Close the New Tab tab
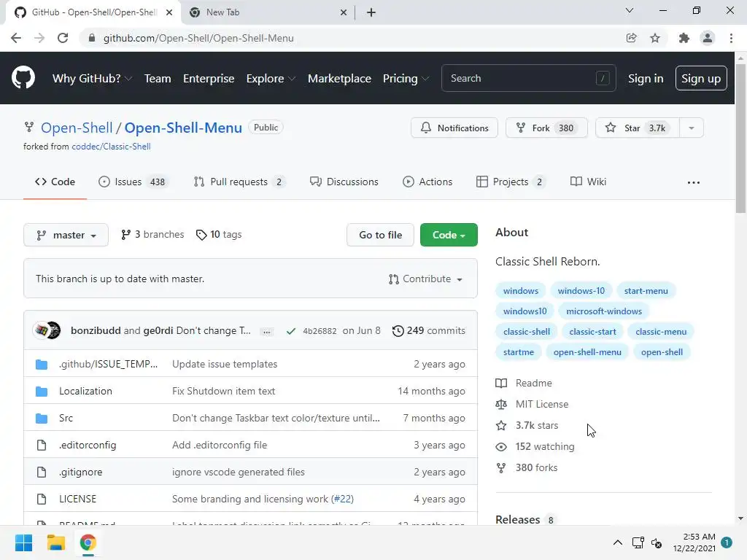 pyautogui.click(x=344, y=12)
